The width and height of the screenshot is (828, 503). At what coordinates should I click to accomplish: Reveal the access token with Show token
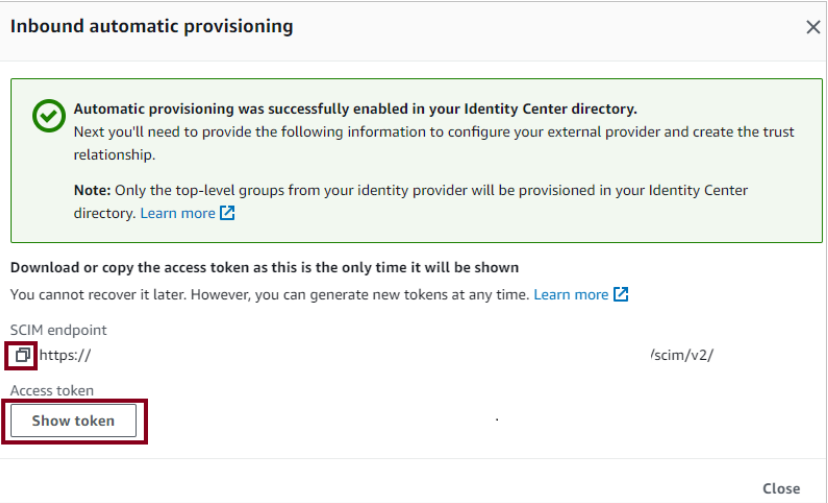[x=73, y=421]
